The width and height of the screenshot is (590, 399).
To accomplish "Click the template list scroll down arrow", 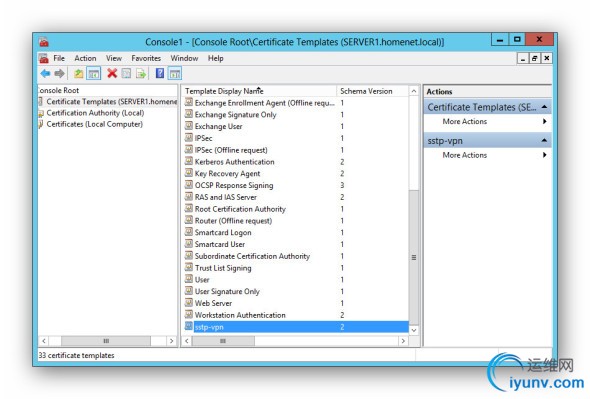I will pyautogui.click(x=414, y=330).
